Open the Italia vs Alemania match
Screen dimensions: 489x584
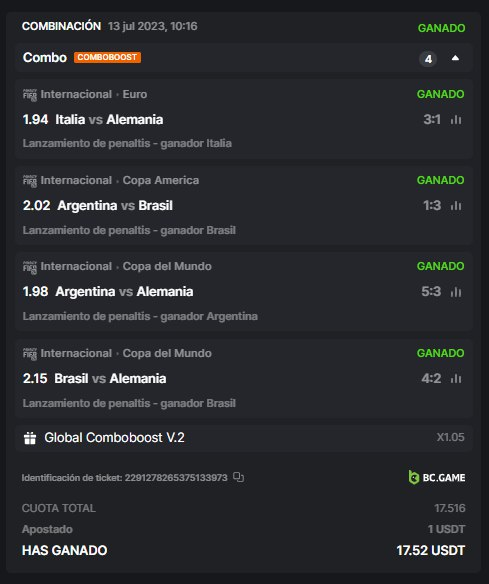coord(109,120)
